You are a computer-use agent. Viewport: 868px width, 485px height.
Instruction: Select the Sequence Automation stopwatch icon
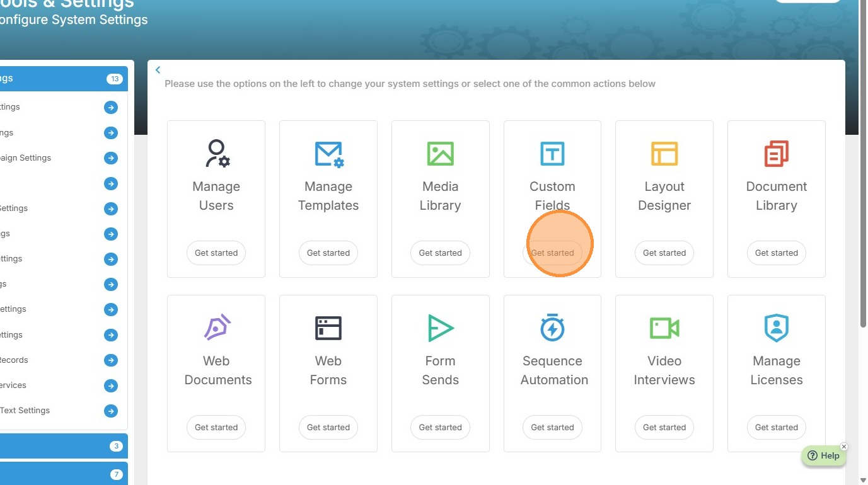(x=552, y=328)
